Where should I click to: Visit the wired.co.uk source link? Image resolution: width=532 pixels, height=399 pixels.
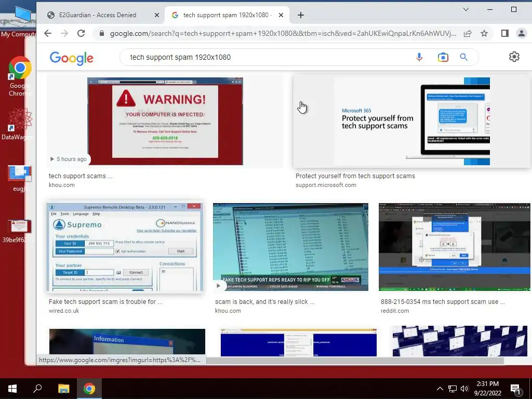(x=64, y=311)
